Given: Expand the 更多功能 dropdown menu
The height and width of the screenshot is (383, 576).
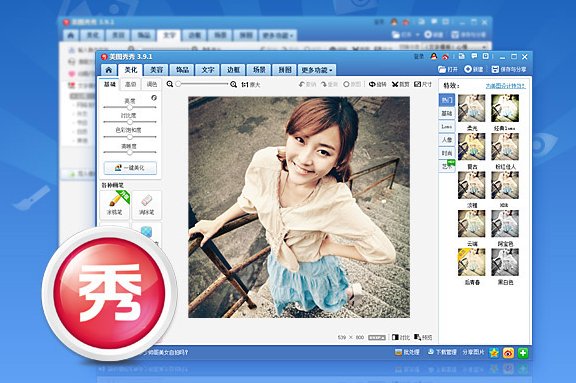Looking at the screenshot, I should pyautogui.click(x=317, y=70).
